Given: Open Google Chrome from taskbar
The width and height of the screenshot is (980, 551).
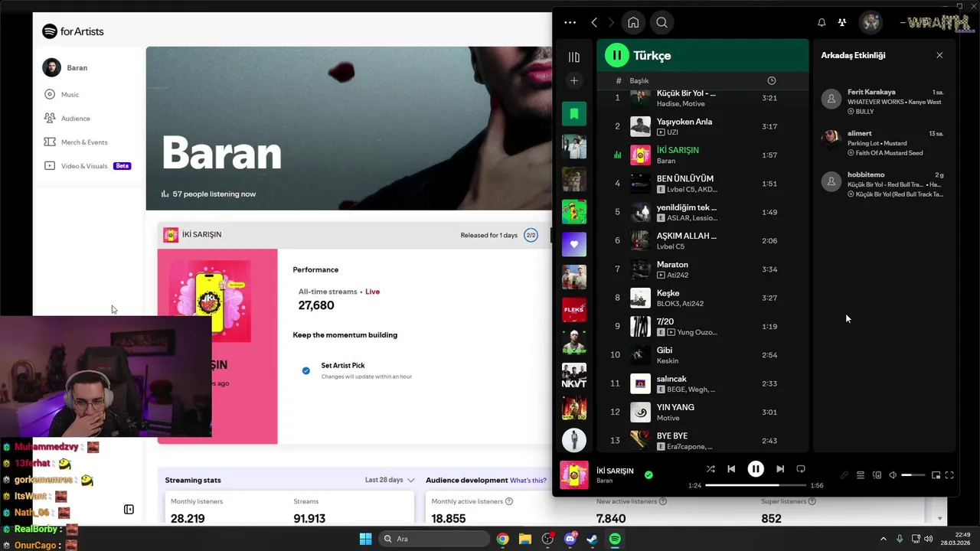Looking at the screenshot, I should click(x=502, y=539).
